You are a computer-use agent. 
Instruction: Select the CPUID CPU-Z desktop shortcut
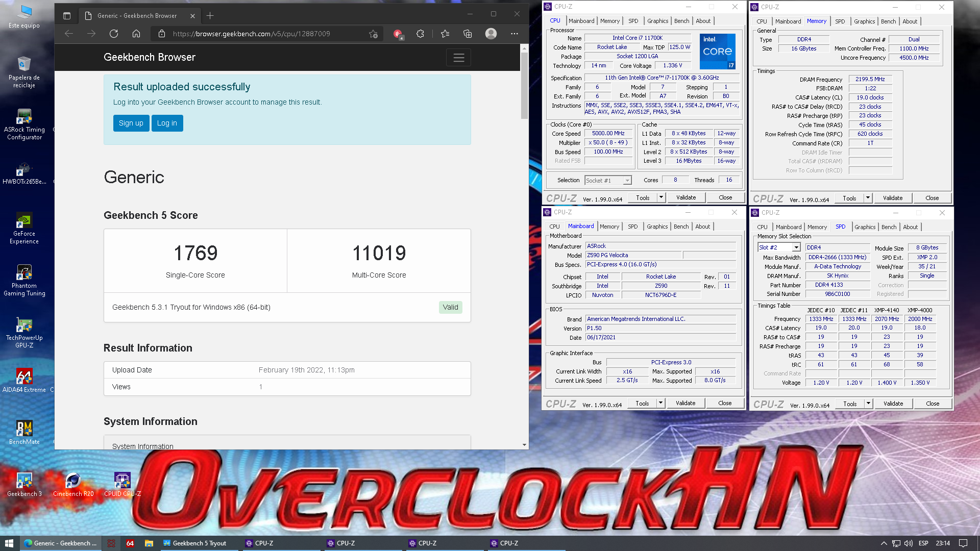[x=122, y=485]
